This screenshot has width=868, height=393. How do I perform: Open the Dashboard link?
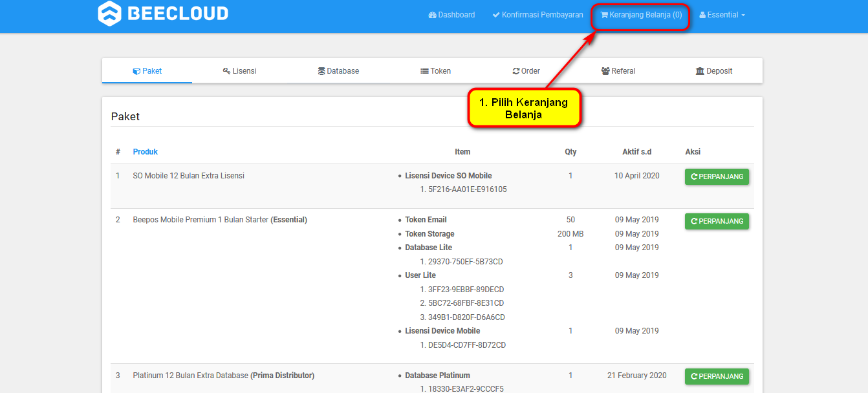click(451, 15)
